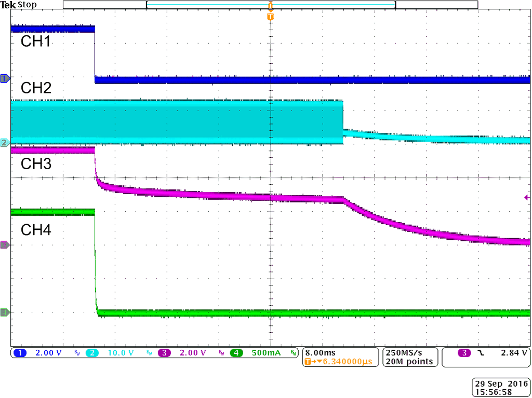Click the Stop acquisition status label
532x398 pixels.
click(26, 4)
